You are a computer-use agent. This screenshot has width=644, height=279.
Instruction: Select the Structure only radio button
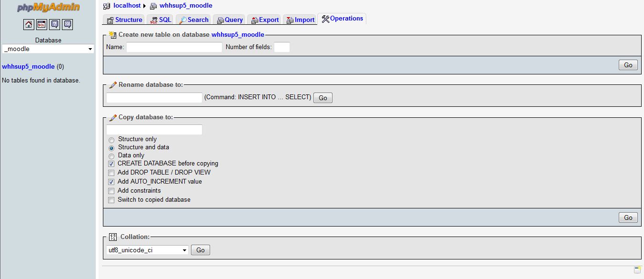[x=111, y=140]
